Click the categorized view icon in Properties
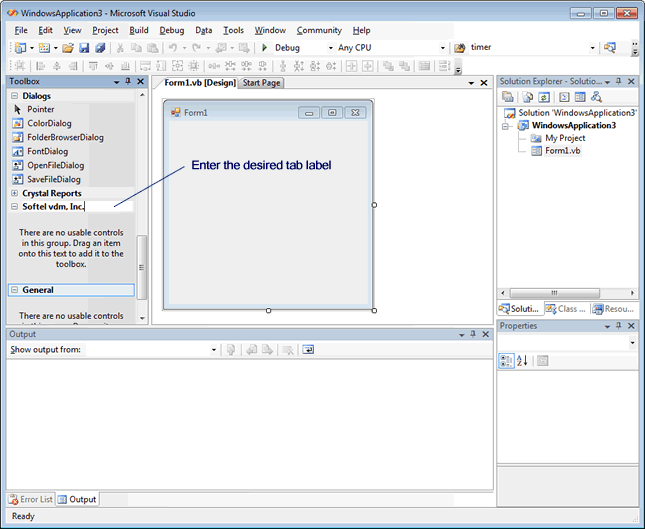 coord(507,361)
